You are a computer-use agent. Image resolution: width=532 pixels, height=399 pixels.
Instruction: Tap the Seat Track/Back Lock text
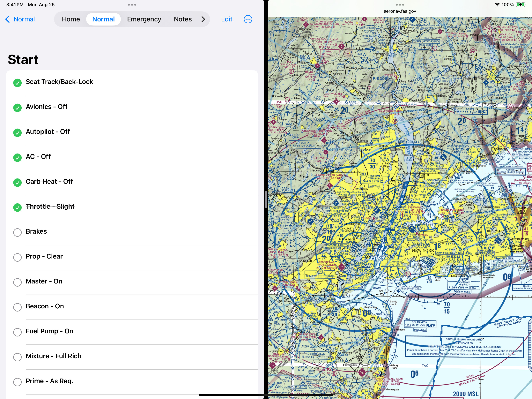click(59, 82)
